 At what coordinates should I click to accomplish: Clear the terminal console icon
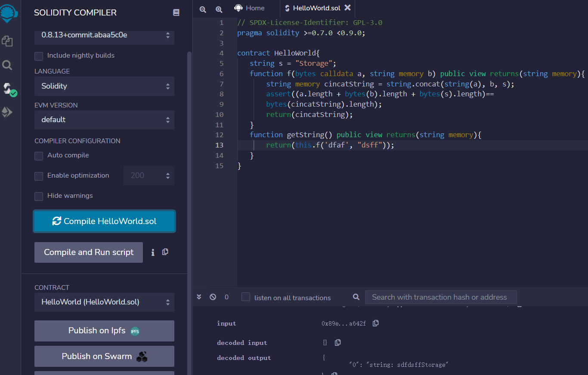coord(213,297)
